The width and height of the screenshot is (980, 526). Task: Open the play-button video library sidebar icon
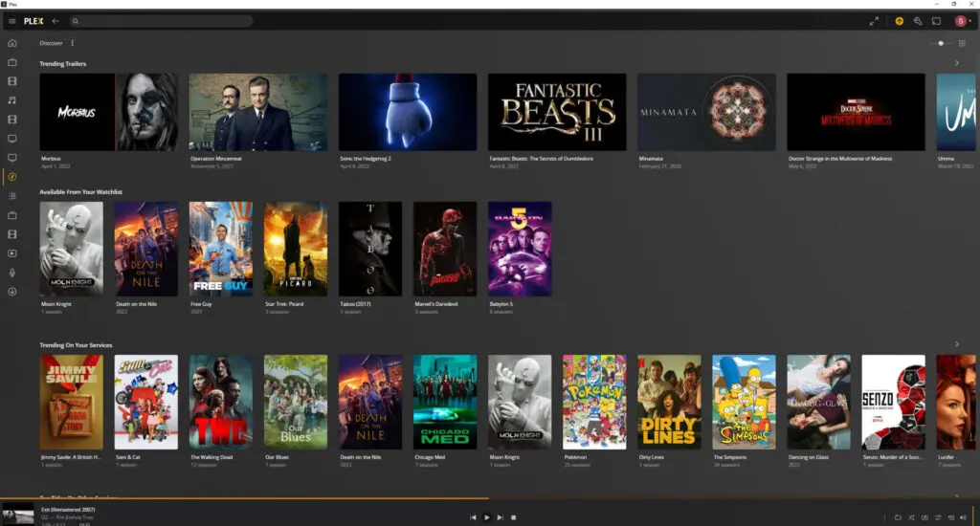(x=11, y=253)
